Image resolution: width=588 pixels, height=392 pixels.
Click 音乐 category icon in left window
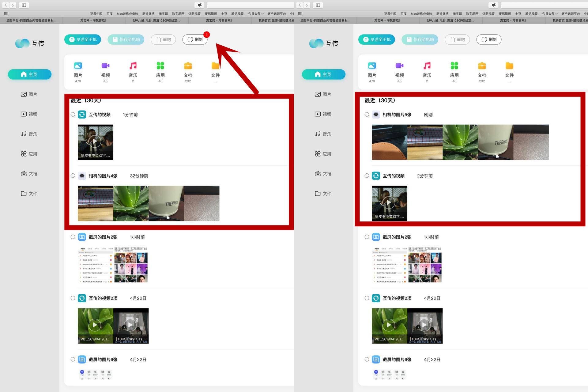(133, 66)
